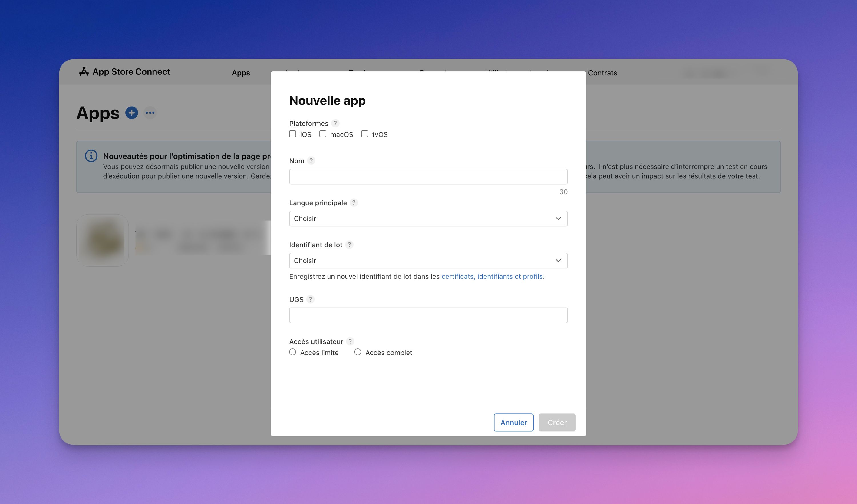
Task: Select the Accès complet radio button
Action: [x=357, y=352]
